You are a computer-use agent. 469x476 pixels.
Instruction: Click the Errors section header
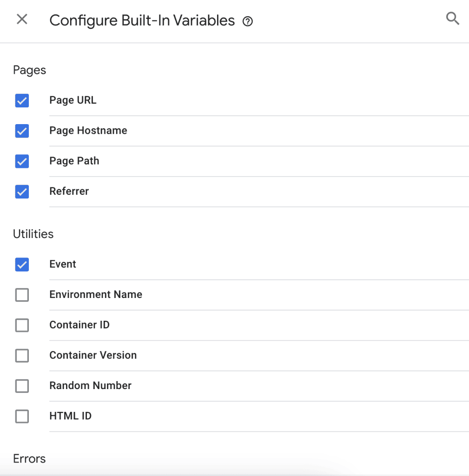tap(29, 459)
